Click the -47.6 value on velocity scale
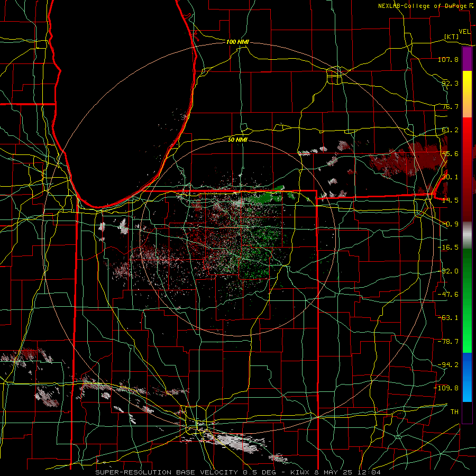The height and width of the screenshot is (476, 476). pyautogui.click(x=448, y=295)
